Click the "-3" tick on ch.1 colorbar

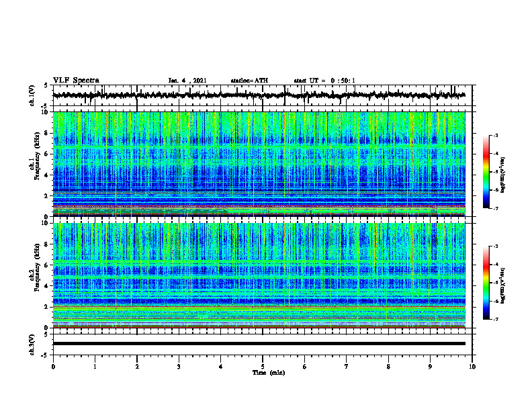point(496,135)
